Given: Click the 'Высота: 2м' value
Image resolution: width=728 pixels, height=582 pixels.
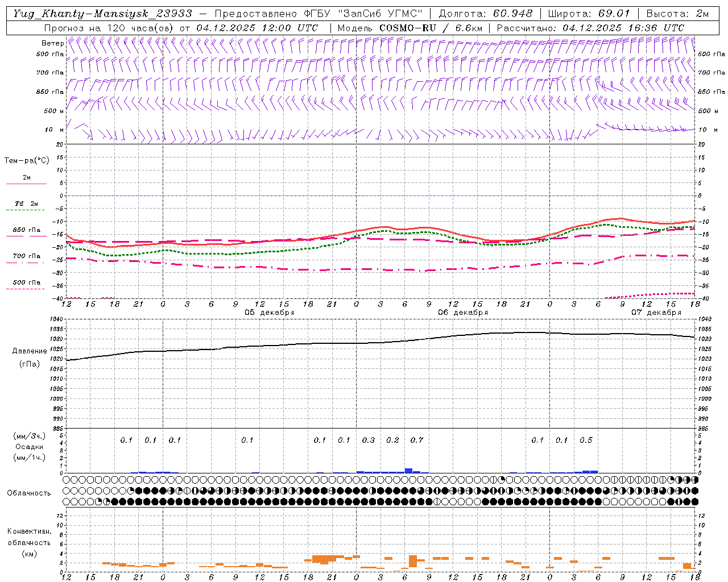Looking at the screenshot, I should (677, 14).
